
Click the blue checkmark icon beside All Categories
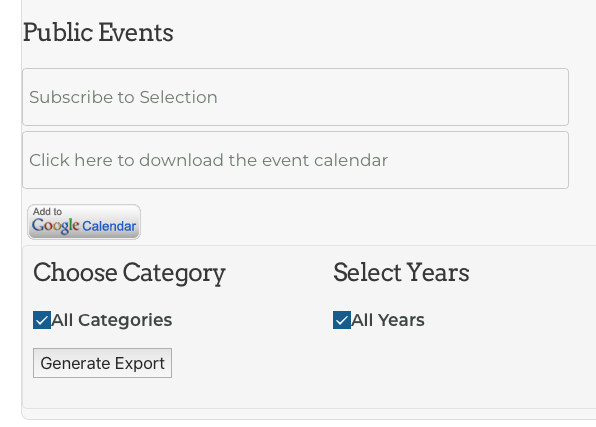click(x=42, y=320)
